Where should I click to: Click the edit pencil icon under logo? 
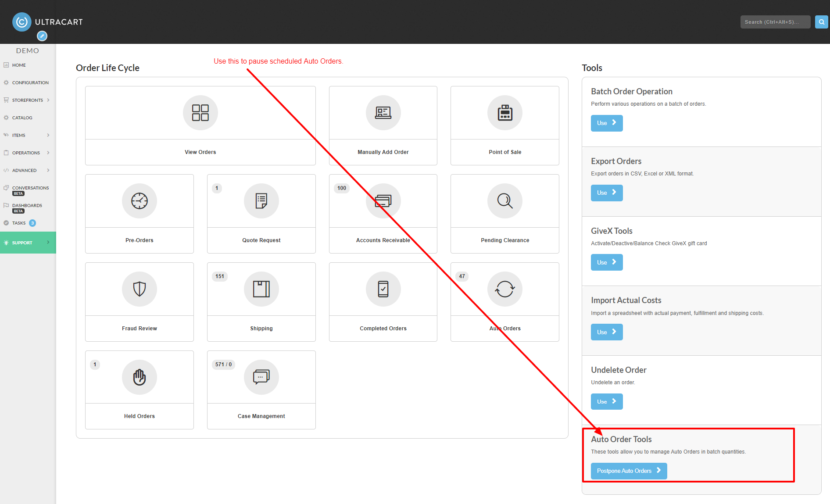point(42,36)
